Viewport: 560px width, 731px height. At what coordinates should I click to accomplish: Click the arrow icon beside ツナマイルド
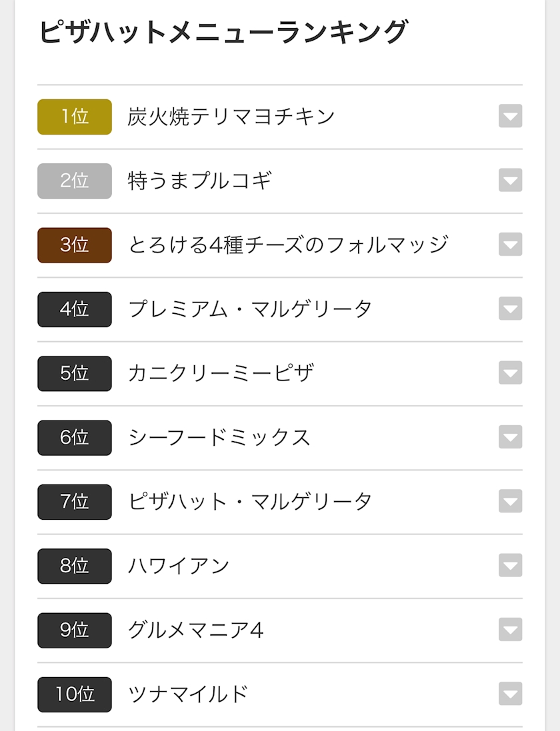pyautogui.click(x=510, y=694)
